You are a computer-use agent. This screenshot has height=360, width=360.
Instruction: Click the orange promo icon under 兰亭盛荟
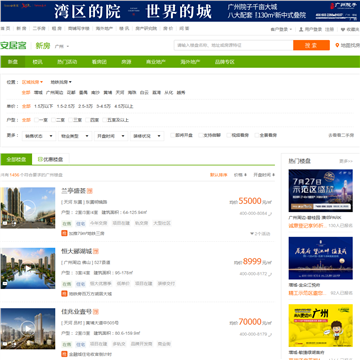(x=64, y=233)
